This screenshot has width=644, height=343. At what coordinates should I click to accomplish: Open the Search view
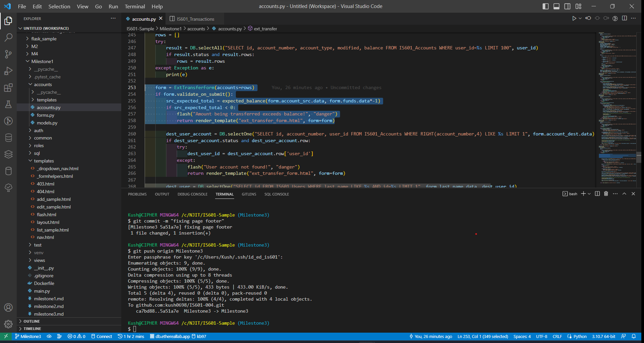[x=8, y=37]
